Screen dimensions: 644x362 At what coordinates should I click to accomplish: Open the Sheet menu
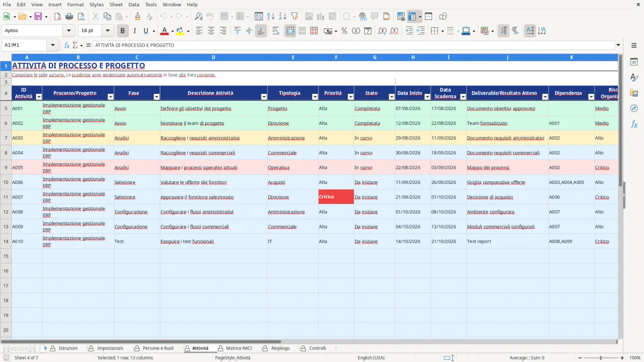pyautogui.click(x=116, y=4)
